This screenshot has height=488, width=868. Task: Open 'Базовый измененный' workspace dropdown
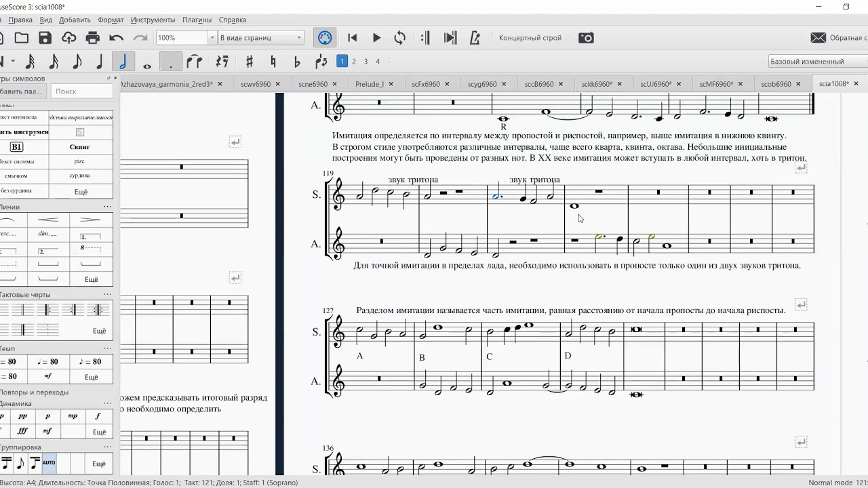tap(818, 61)
